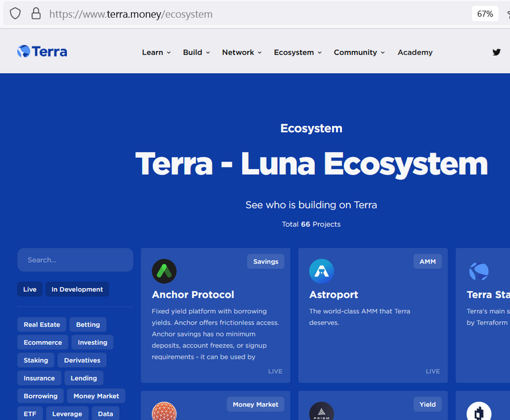
Task: Click the LIVE status on Astroport card
Action: [432, 372]
